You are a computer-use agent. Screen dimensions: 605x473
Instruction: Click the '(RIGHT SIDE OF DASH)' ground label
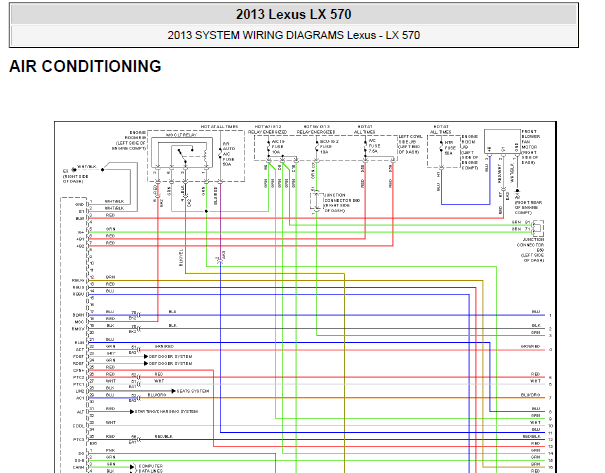(76, 179)
